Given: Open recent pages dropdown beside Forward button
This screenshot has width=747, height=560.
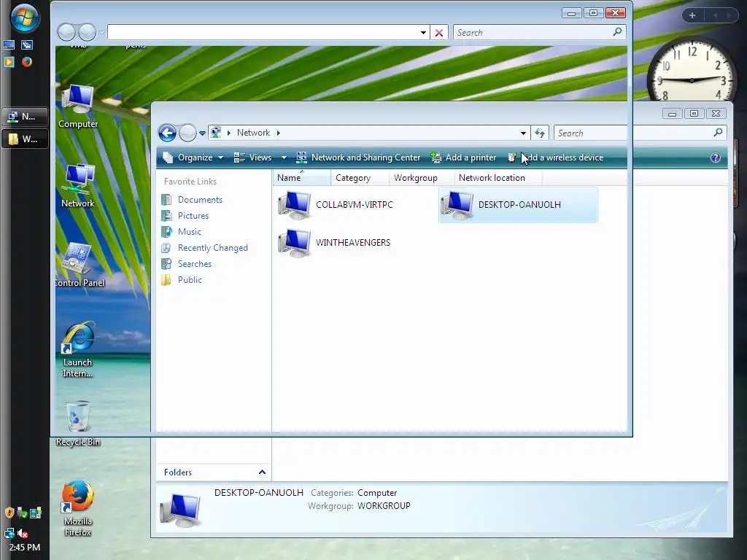Looking at the screenshot, I should click(x=203, y=133).
